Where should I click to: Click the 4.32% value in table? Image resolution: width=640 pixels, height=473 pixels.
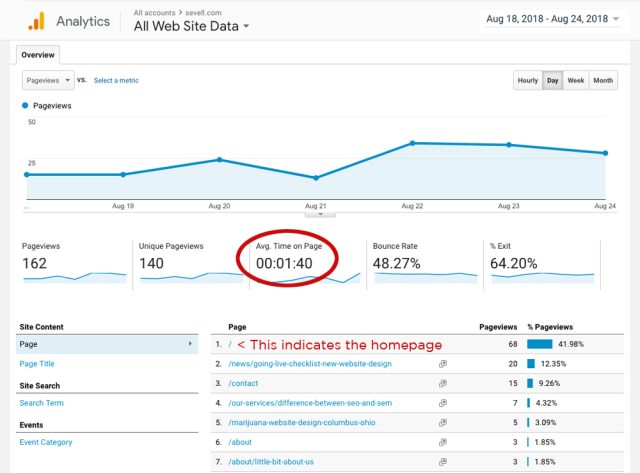click(546, 403)
